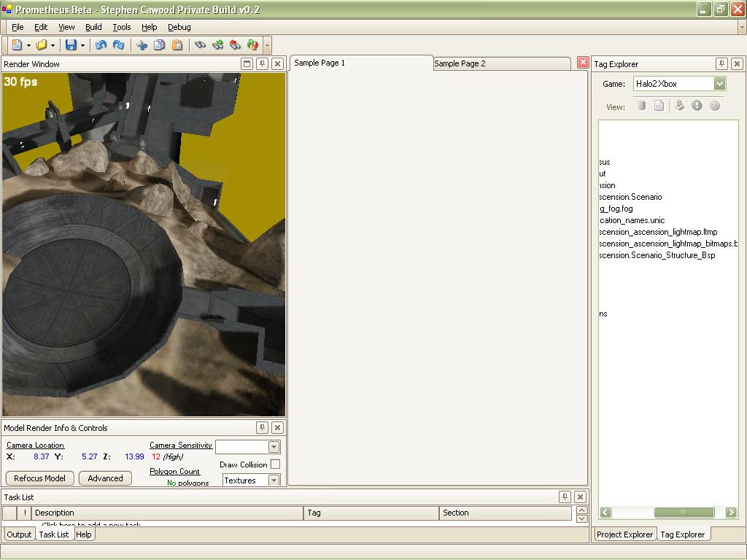Open the Debug menu

179,27
